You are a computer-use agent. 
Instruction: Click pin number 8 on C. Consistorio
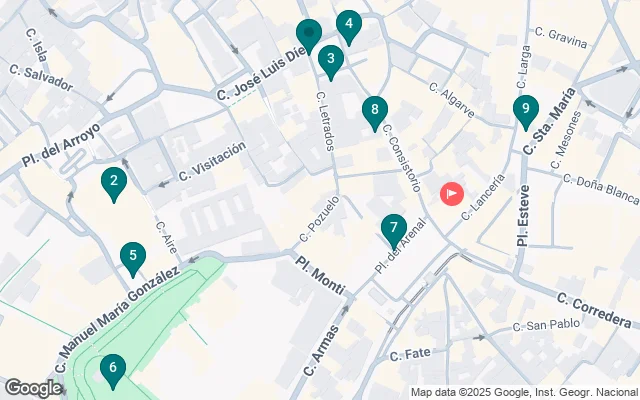pyautogui.click(x=375, y=113)
